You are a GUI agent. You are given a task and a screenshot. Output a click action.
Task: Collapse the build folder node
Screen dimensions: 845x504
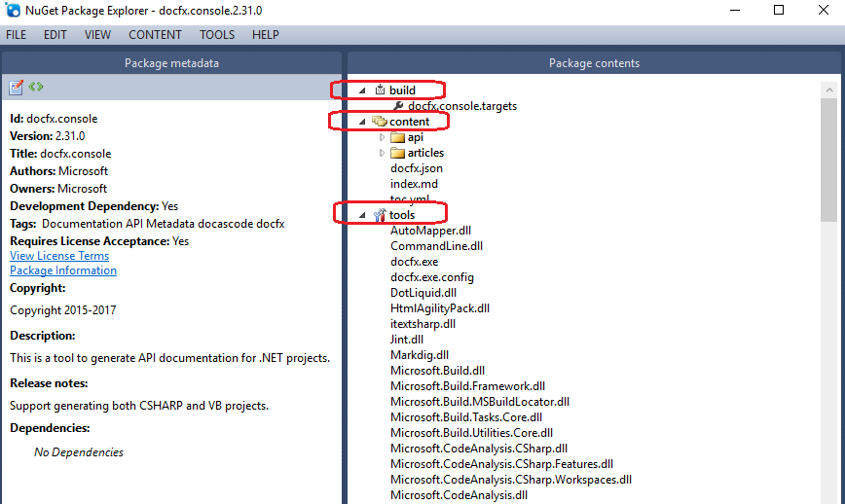point(362,90)
